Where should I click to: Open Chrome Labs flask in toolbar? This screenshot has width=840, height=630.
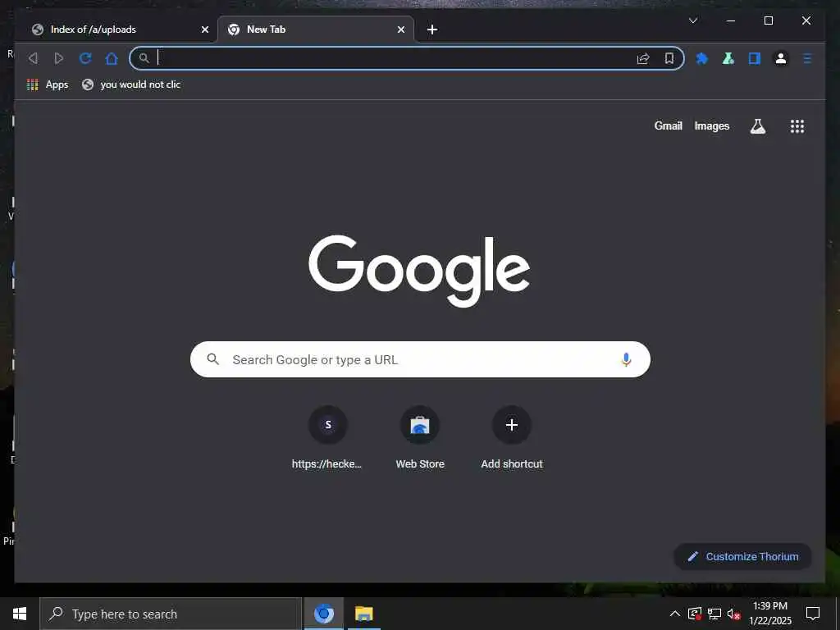pyautogui.click(x=728, y=58)
